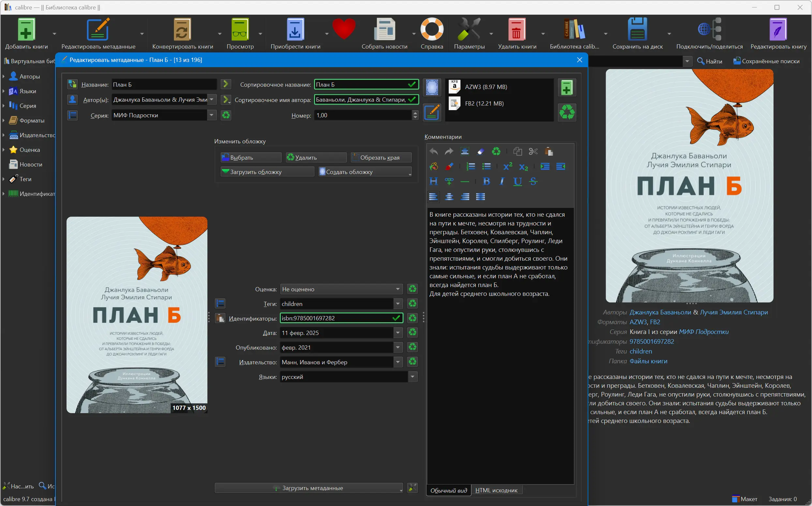This screenshot has width=812, height=506.
Task: Open the Оценка rating dropdown
Action: [x=398, y=289]
